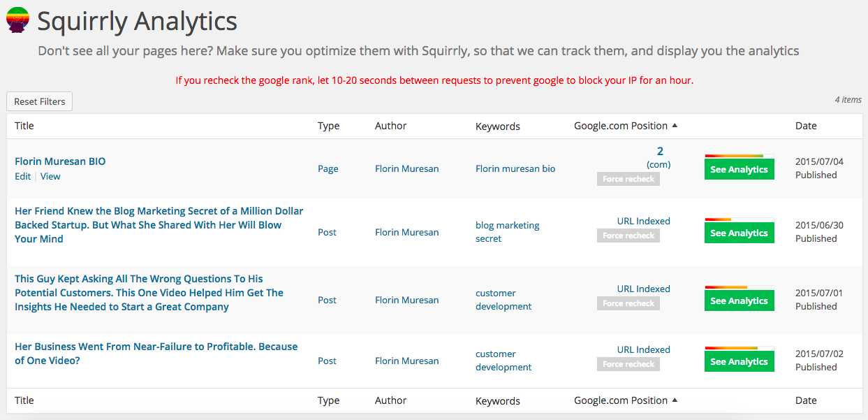Sort by Date column header at top

coord(806,126)
